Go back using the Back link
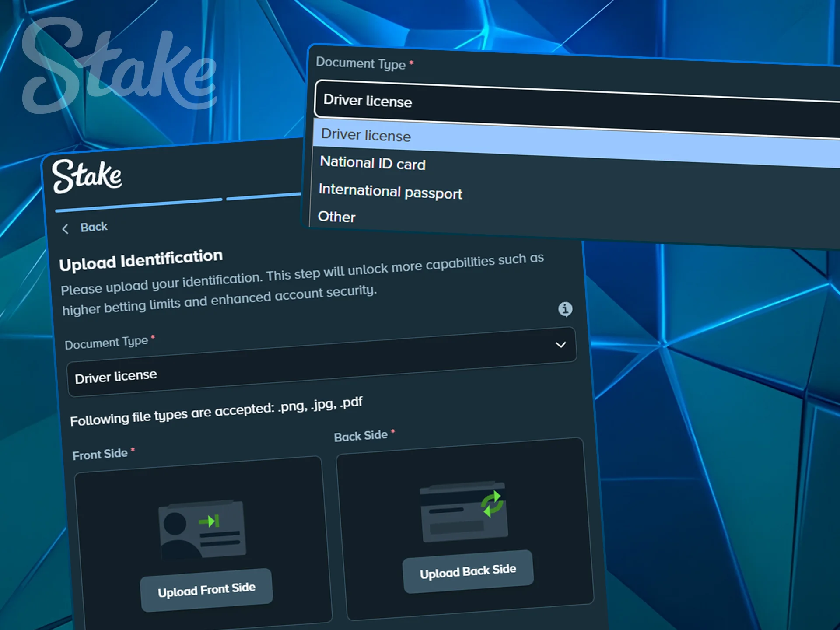This screenshot has height=630, width=840. (94, 227)
